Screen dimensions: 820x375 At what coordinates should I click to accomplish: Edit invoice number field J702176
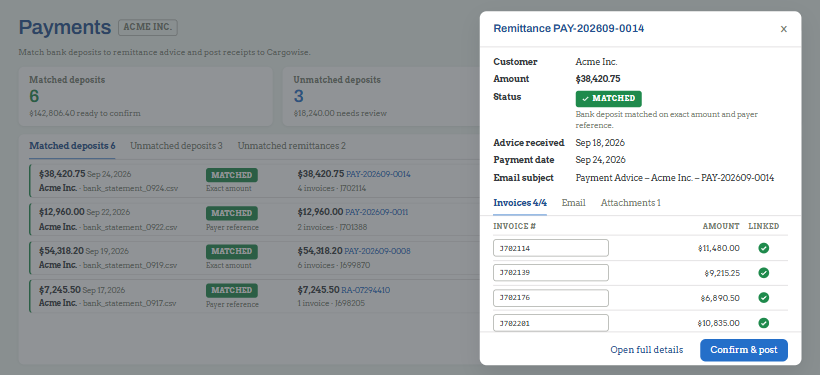point(551,298)
